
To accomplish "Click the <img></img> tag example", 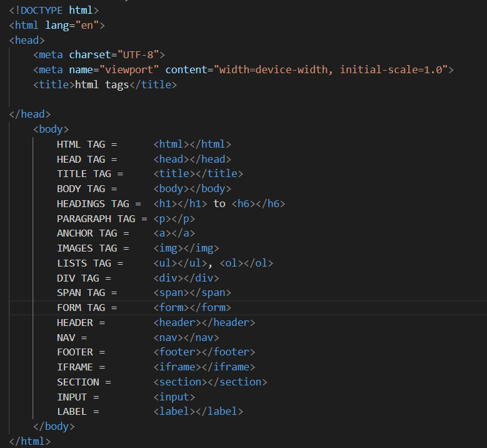I will coord(186,248).
